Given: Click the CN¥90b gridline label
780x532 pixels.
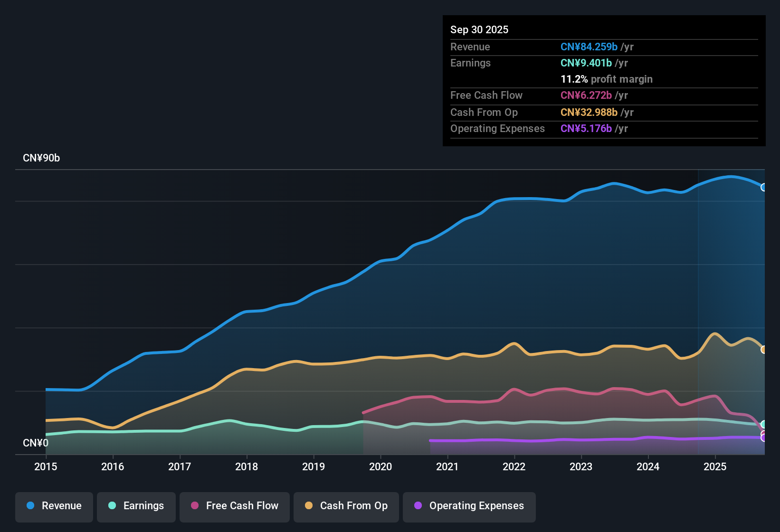Looking at the screenshot, I should [x=42, y=158].
